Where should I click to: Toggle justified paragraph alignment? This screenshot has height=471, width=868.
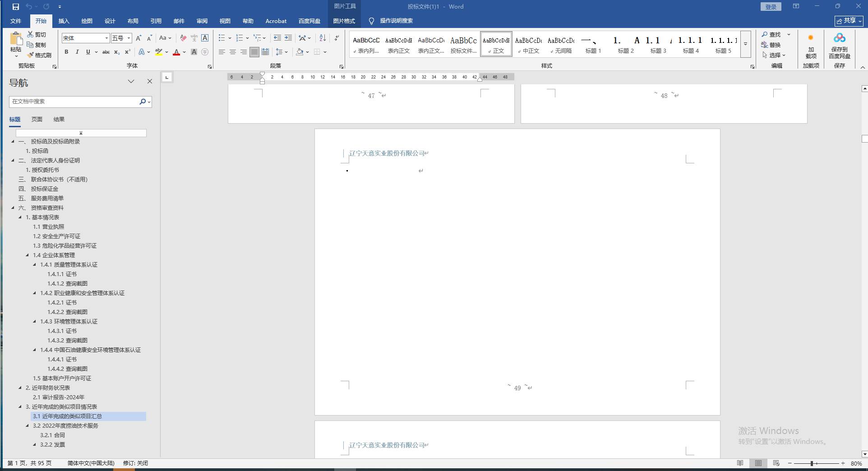point(254,52)
